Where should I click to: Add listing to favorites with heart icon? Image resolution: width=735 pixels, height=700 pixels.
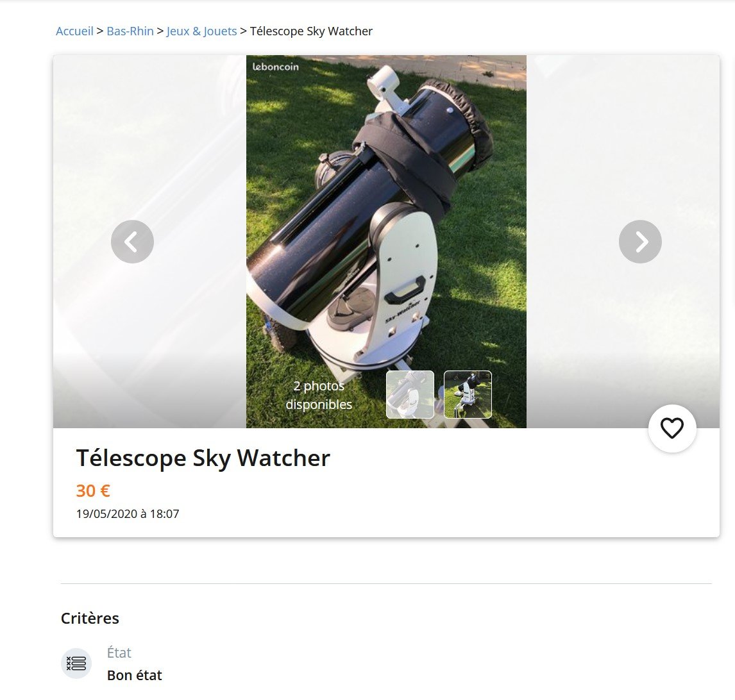[x=672, y=428]
